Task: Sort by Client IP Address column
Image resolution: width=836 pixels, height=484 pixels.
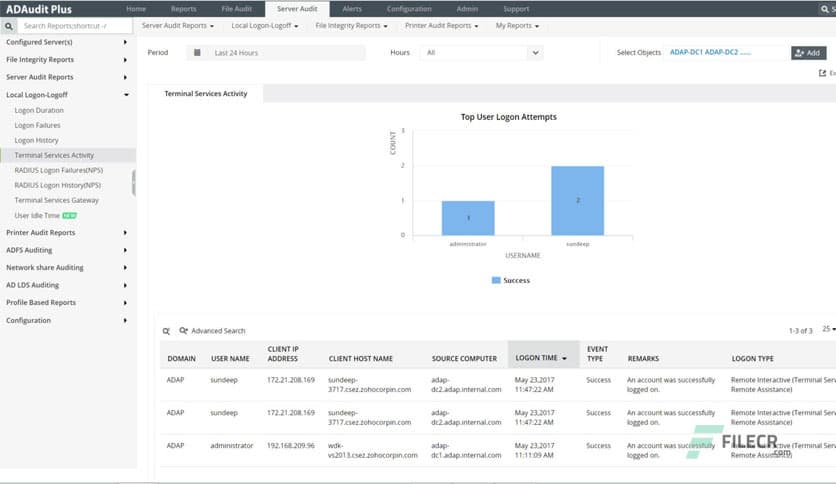Action: (283, 354)
